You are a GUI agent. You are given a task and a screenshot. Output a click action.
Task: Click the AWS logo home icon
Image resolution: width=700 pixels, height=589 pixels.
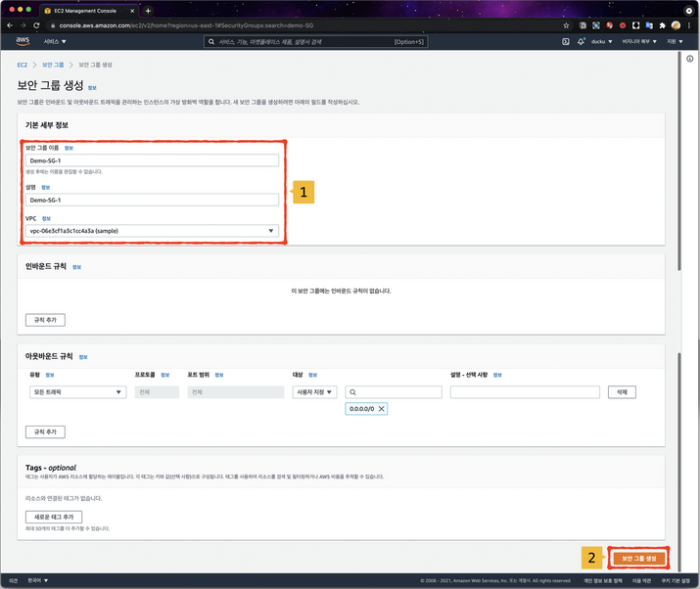(22, 42)
